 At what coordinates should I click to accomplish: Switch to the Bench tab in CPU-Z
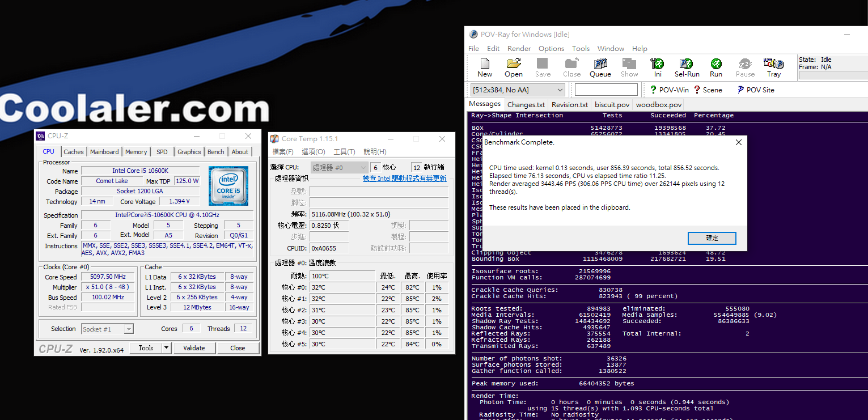[215, 152]
